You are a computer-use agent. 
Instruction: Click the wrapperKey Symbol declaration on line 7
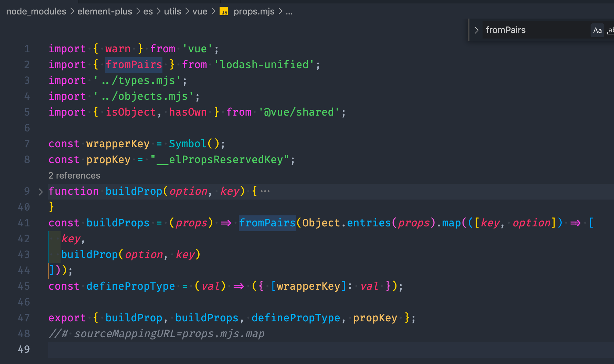click(x=118, y=144)
